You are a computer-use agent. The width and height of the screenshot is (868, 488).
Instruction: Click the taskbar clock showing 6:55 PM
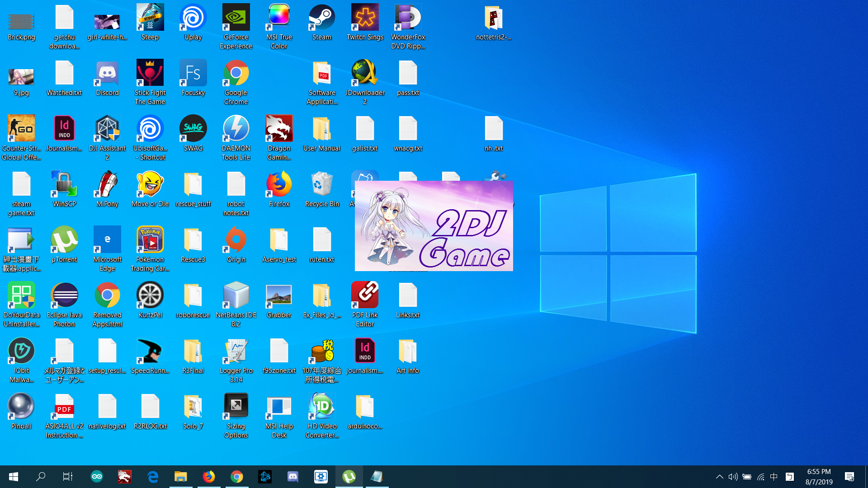(x=819, y=477)
